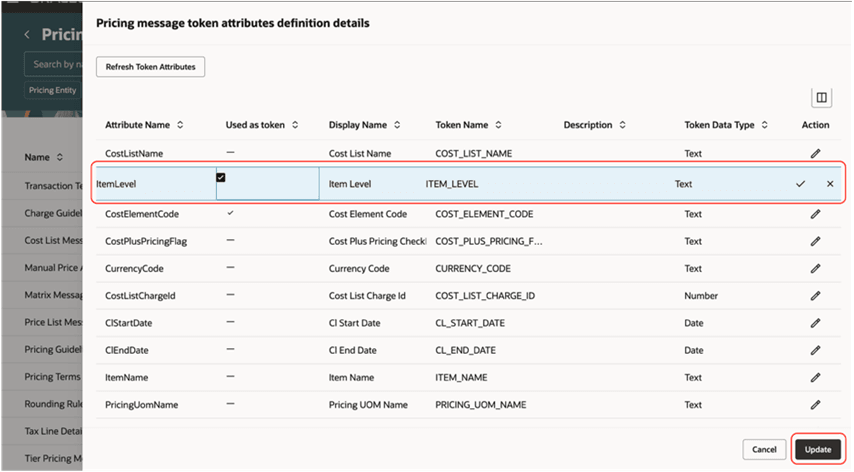
Task: Select the CostElementCode attribute cell
Action: click(142, 214)
